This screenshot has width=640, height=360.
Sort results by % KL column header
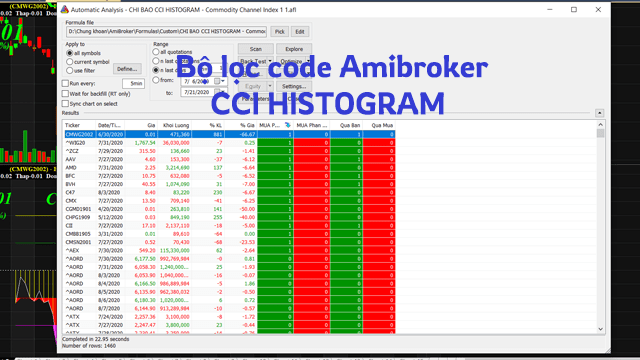208,125
